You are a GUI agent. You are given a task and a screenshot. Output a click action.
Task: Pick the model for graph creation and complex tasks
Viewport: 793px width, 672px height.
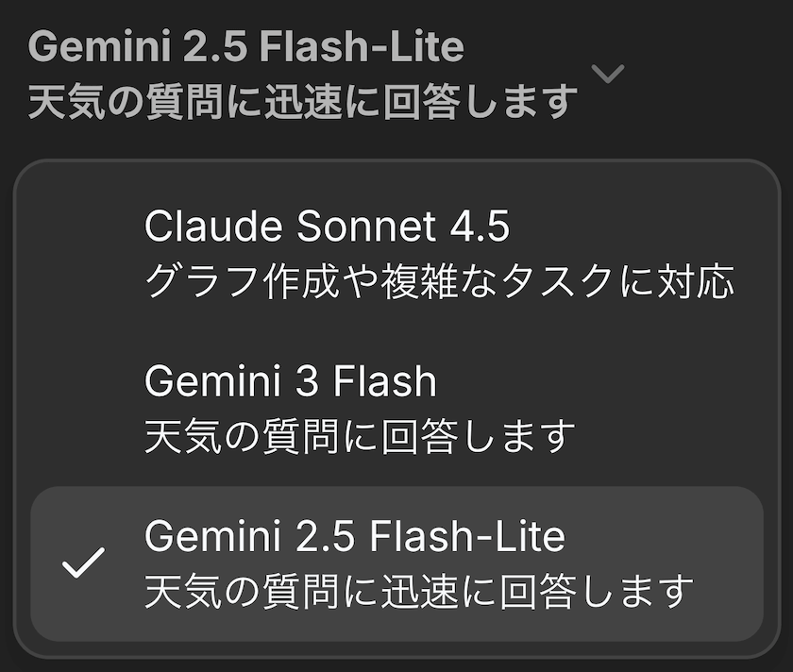396,253
